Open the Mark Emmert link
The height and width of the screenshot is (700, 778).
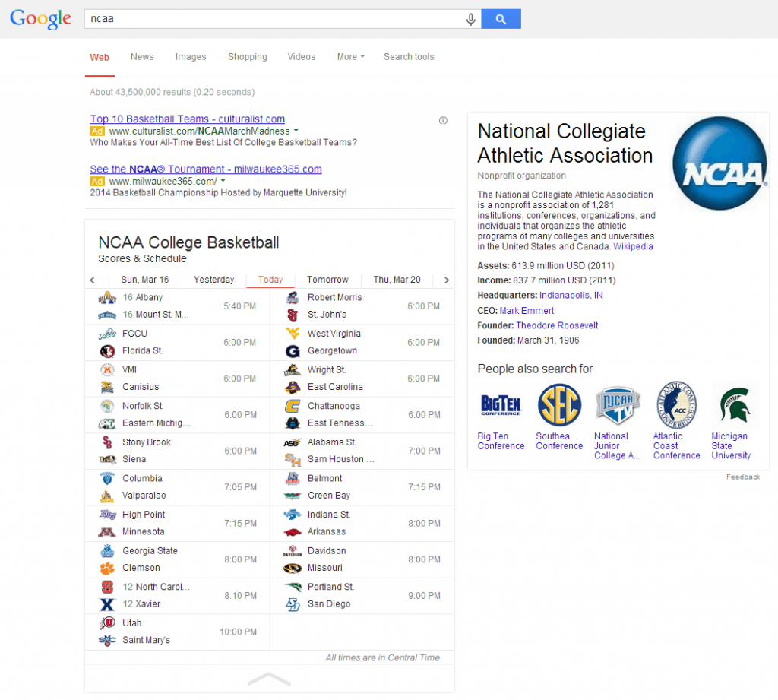click(x=527, y=311)
